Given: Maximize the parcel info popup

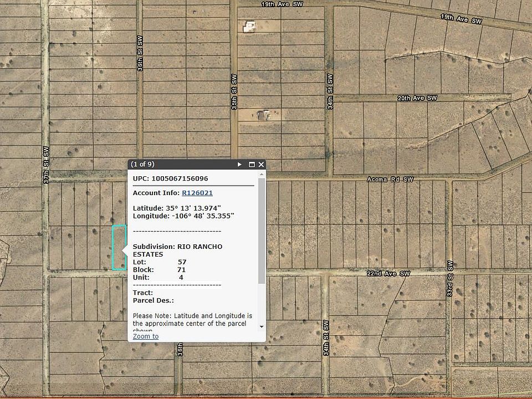Looking at the screenshot, I should coord(252,165).
